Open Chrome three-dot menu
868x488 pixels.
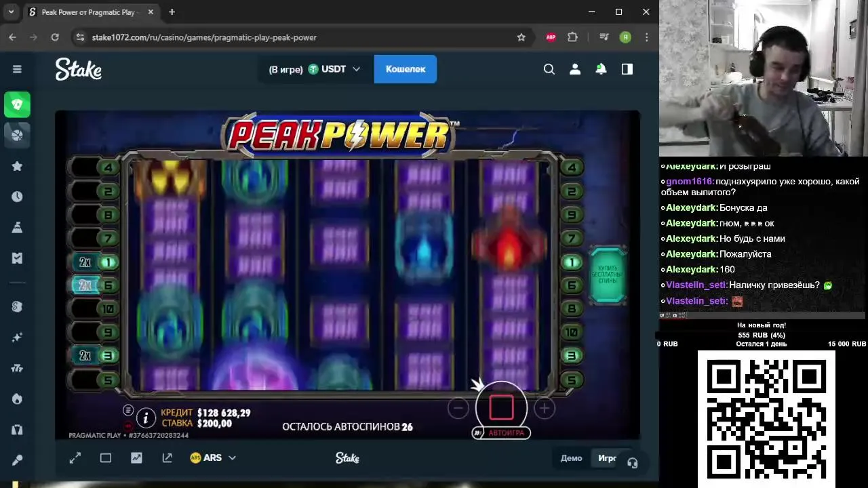pos(646,37)
